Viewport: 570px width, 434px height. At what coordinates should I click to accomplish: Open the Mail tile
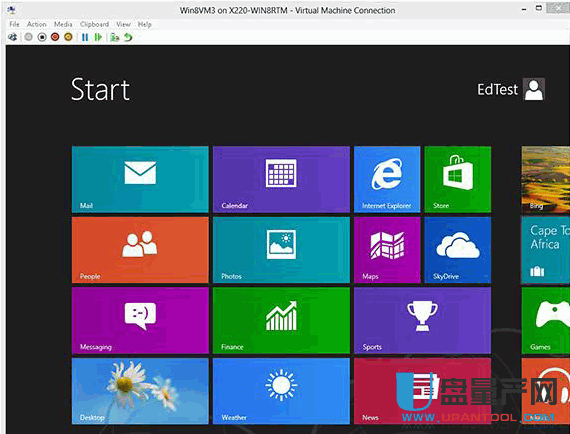140,179
